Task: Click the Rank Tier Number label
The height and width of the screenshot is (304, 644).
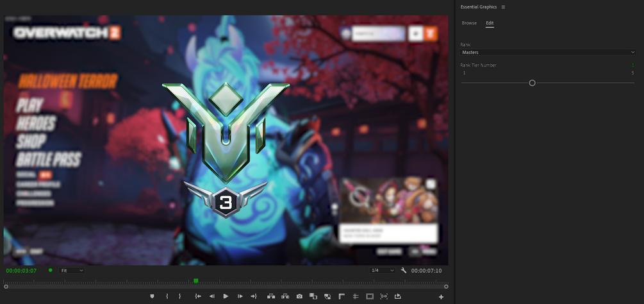Action: click(479, 65)
